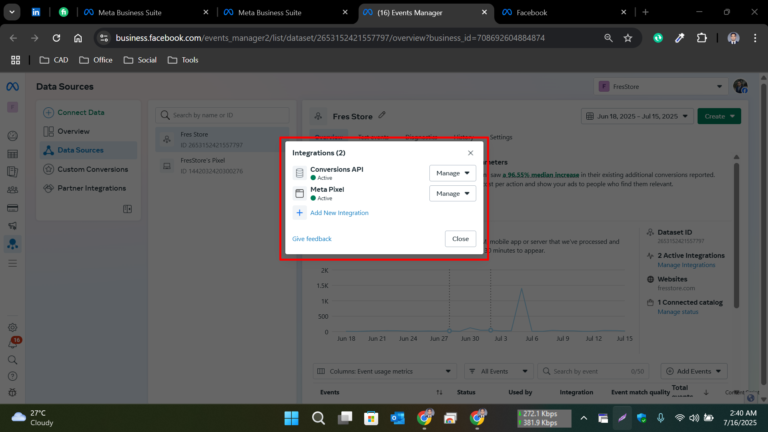The height and width of the screenshot is (432, 768).
Task: Open the Windows Start menu
Action: pos(291,417)
